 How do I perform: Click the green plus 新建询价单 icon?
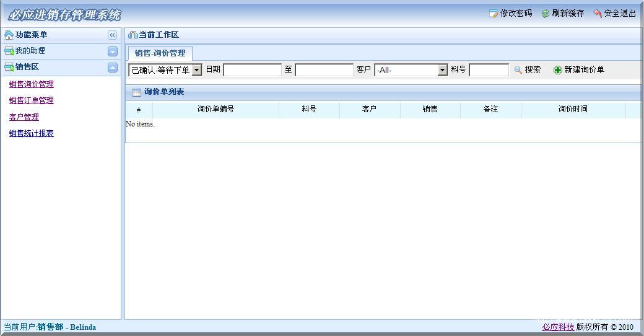557,70
